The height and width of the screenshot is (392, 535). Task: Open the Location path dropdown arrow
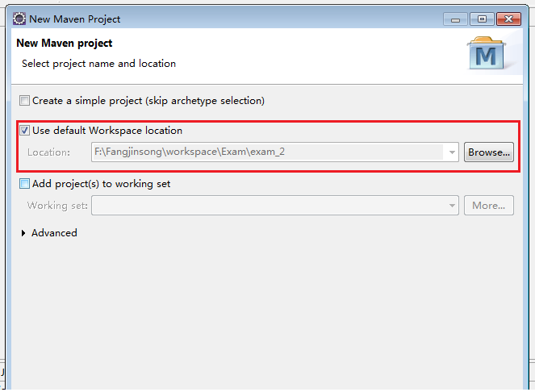[452, 152]
